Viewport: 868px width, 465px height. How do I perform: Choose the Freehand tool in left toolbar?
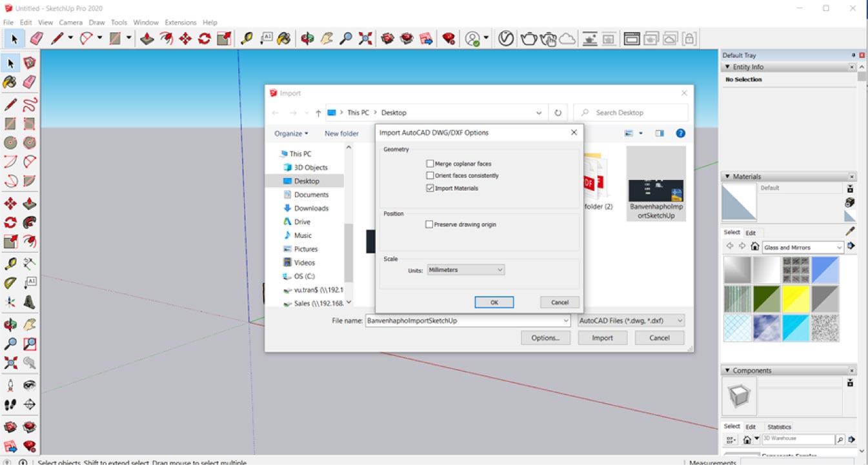[x=29, y=104]
